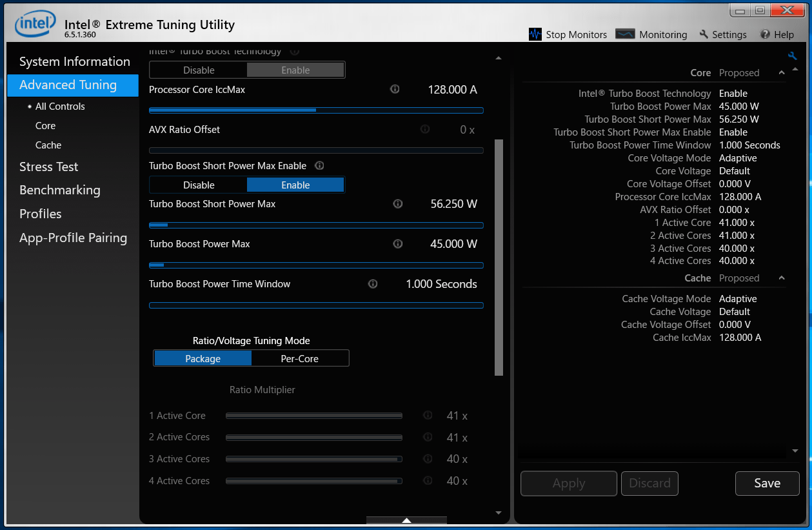The width and height of the screenshot is (812, 530).
Task: Show info icon for 3 Active Cores
Action: click(x=427, y=459)
